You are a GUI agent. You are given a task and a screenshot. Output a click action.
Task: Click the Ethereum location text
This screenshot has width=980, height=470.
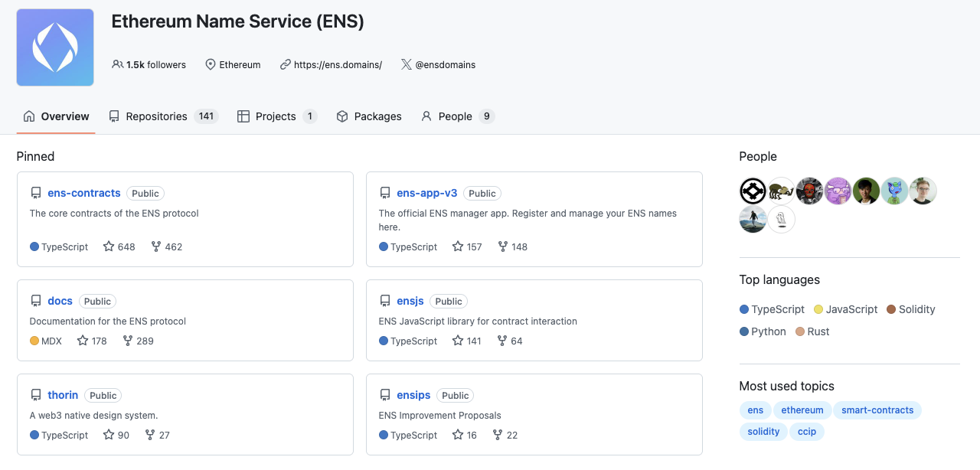(240, 65)
